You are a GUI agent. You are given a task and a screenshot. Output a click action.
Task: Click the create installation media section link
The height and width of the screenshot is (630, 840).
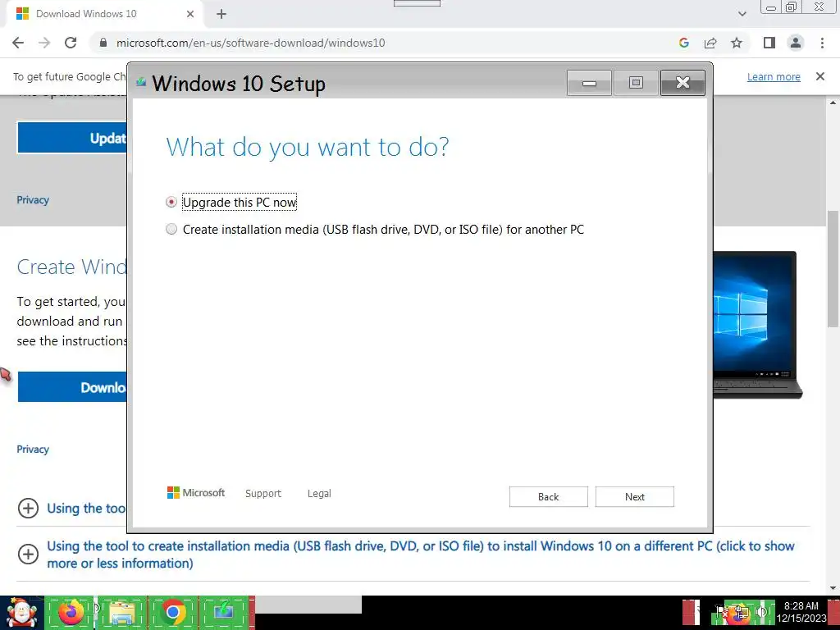tap(421, 555)
